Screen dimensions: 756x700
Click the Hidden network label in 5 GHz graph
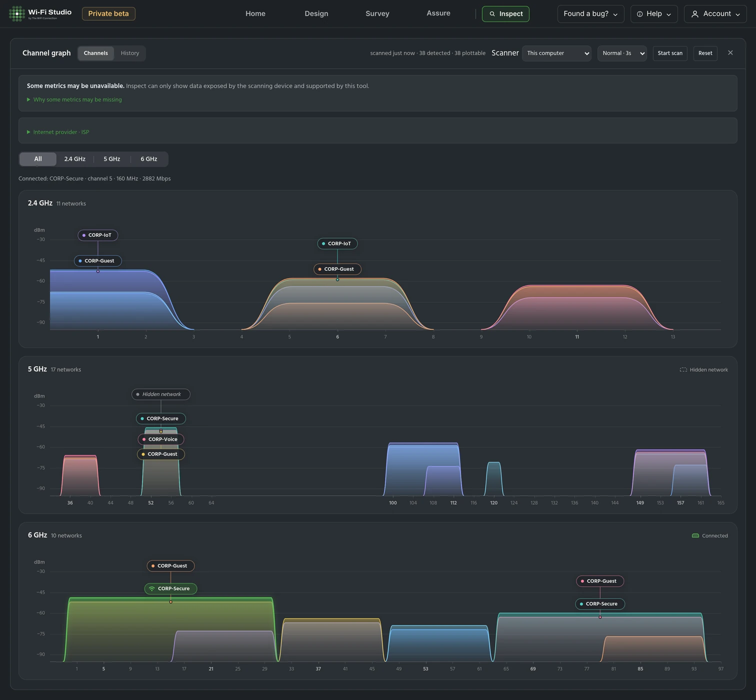pos(161,394)
